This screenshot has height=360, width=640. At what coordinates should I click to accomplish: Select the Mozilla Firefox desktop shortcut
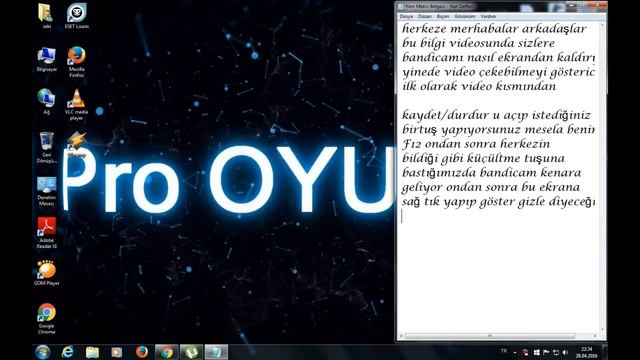point(76,62)
